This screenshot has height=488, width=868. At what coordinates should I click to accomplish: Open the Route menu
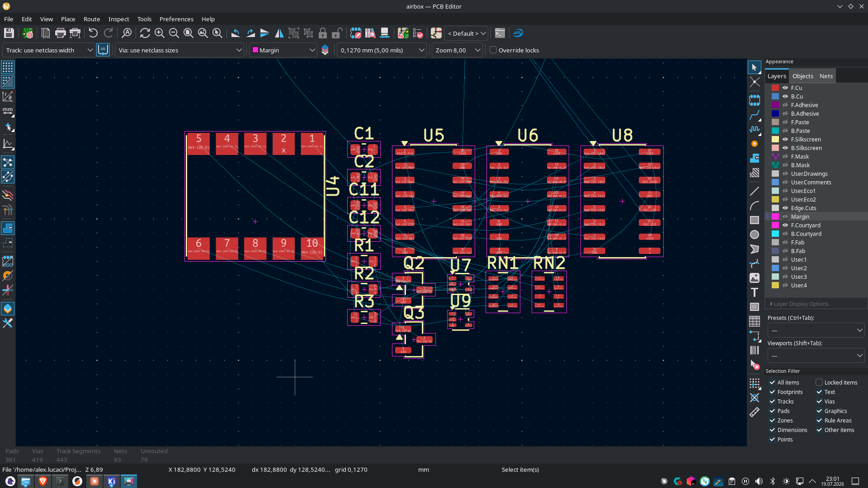tap(92, 19)
